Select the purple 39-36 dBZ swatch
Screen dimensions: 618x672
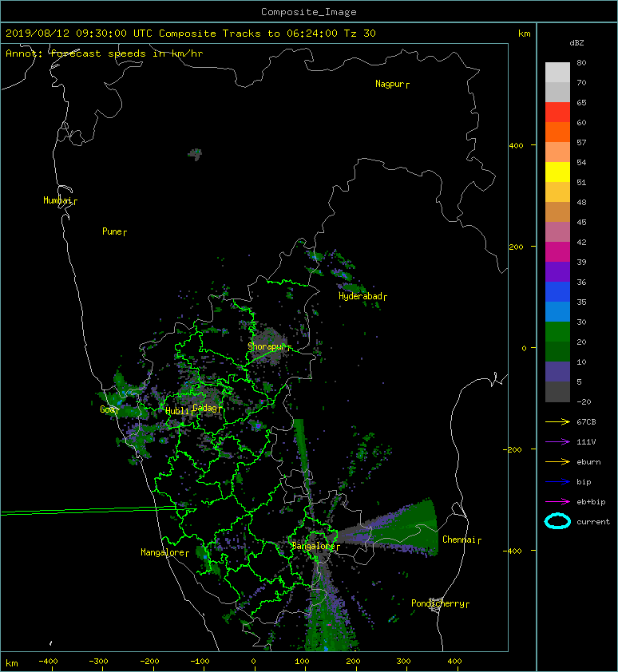click(x=557, y=271)
